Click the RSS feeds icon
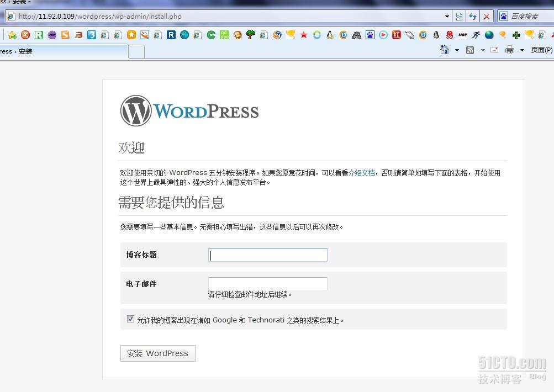This screenshot has width=554, height=392. coord(470,50)
